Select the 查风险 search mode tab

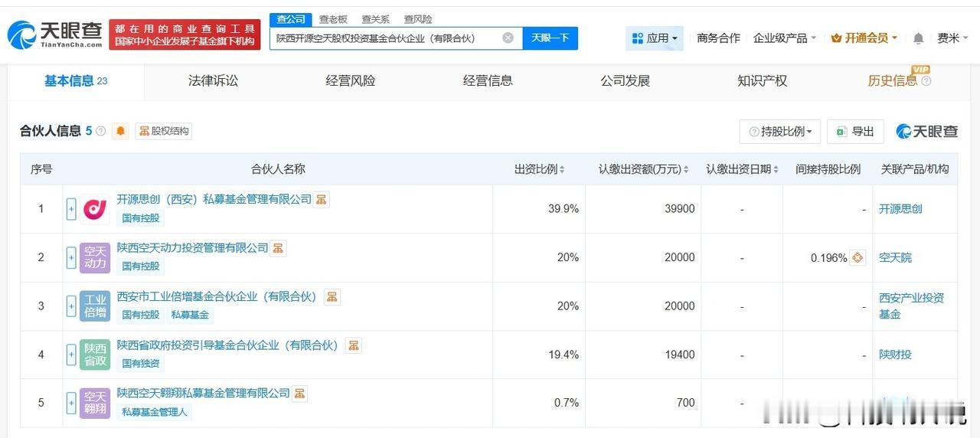(418, 19)
